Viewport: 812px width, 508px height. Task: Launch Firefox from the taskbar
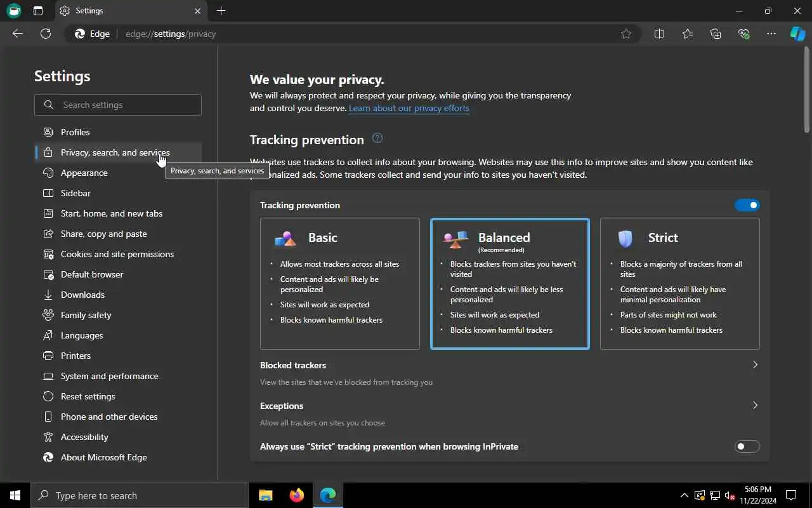[297, 495]
